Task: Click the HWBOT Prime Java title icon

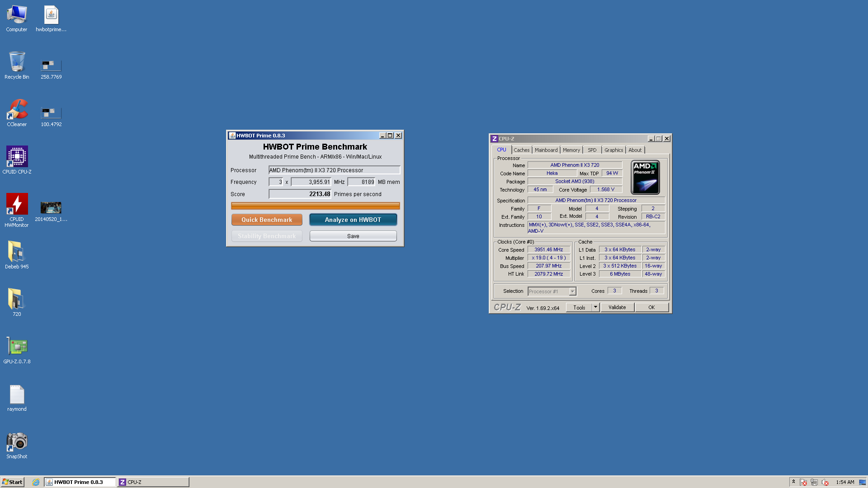Action: click(232, 136)
